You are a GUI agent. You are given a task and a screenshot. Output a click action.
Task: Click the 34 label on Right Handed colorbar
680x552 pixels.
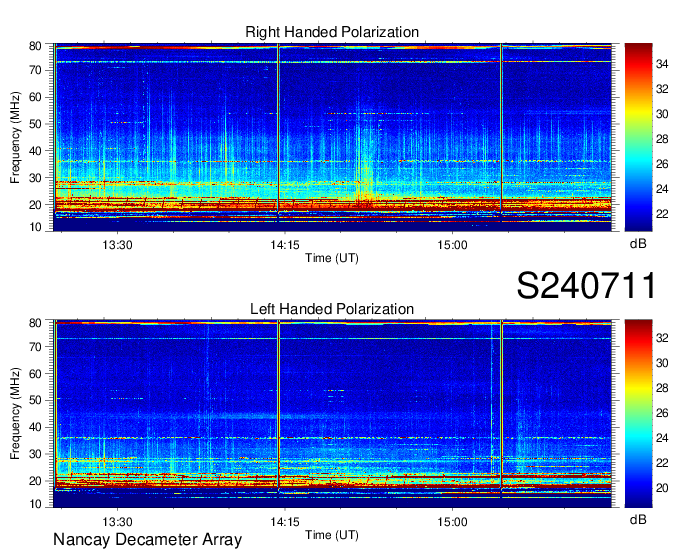click(x=662, y=64)
